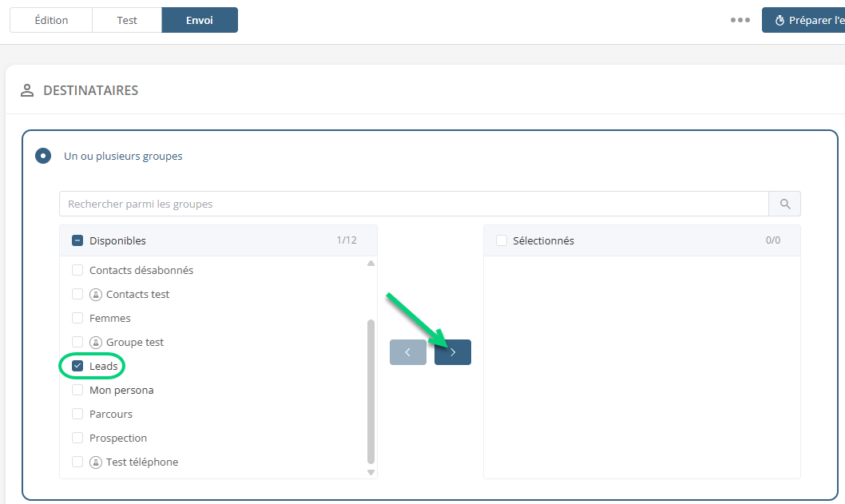This screenshot has height=504, width=845.
Task: Click the test flask icon beside Groupe test
Action: tap(95, 343)
